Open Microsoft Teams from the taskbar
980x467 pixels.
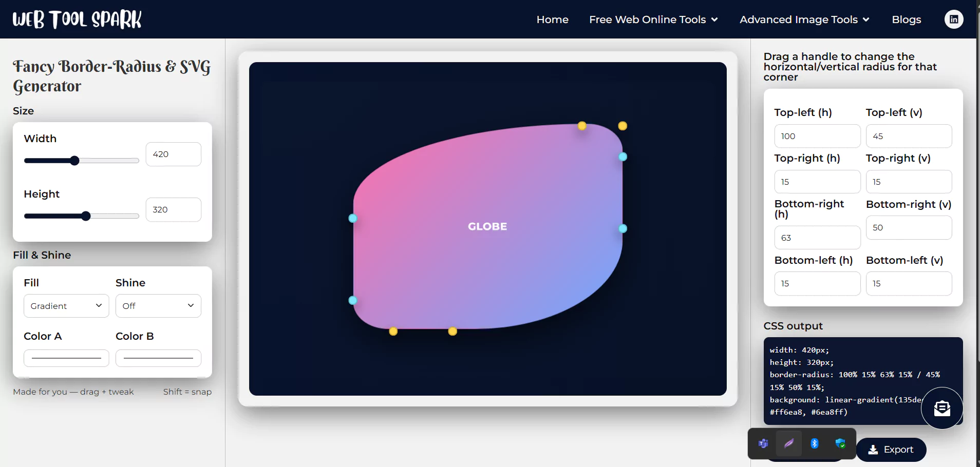763,443
